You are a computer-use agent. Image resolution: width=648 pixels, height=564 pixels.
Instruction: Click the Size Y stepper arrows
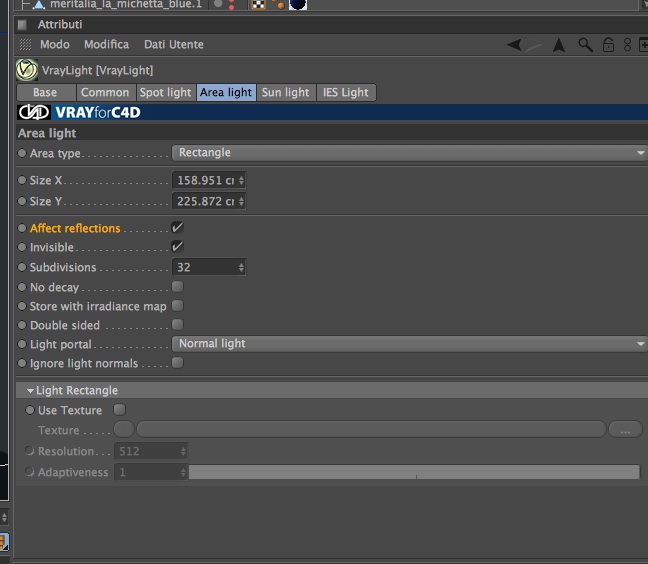coord(241,201)
